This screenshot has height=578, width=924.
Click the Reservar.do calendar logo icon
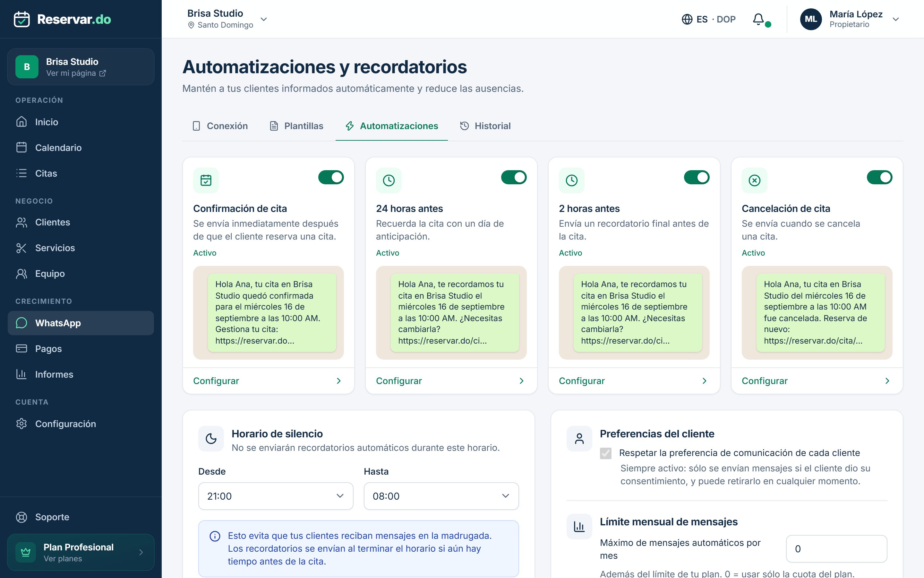(22, 19)
